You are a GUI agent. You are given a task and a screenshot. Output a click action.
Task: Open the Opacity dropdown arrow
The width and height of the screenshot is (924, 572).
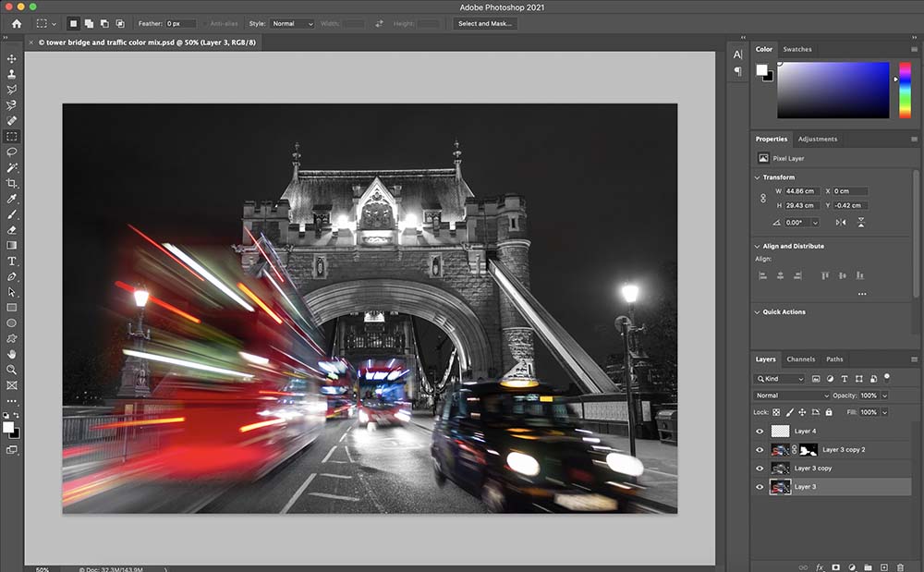[885, 395]
